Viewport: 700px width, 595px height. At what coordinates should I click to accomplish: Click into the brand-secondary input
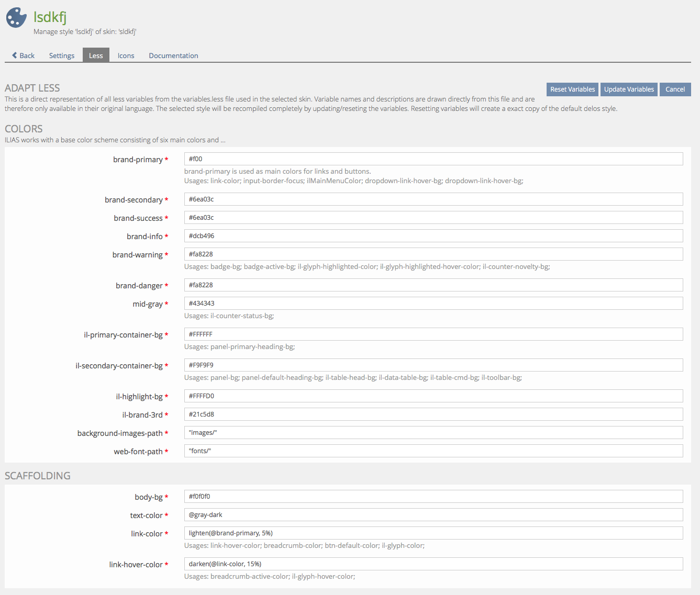pyautogui.click(x=433, y=199)
